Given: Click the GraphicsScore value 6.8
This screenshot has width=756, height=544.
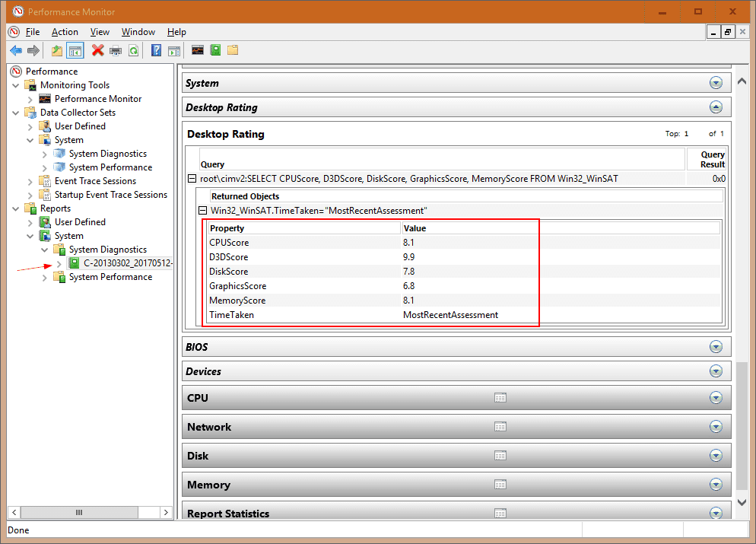Looking at the screenshot, I should click(x=409, y=286).
